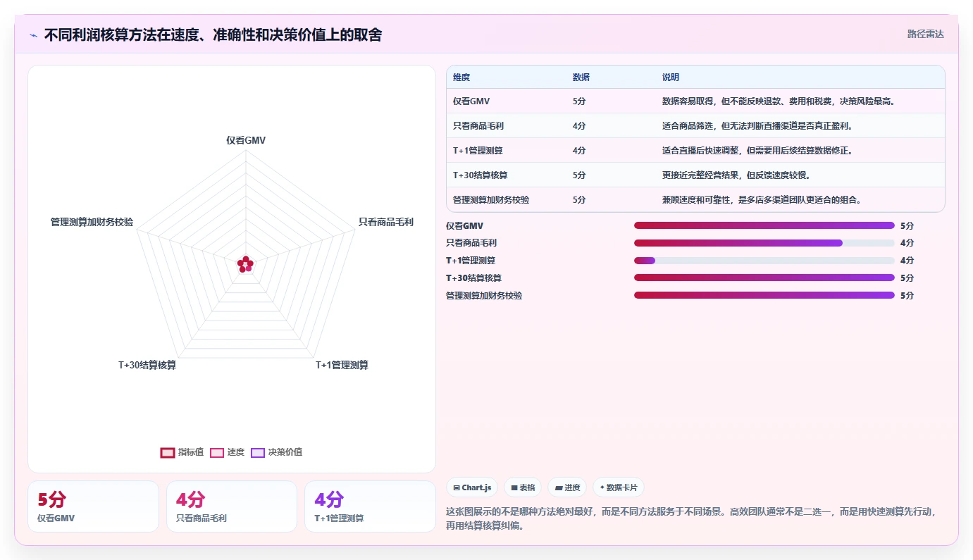973x560 pixels.
Task: Toggle the 指标值 legend series
Action: [x=182, y=452]
